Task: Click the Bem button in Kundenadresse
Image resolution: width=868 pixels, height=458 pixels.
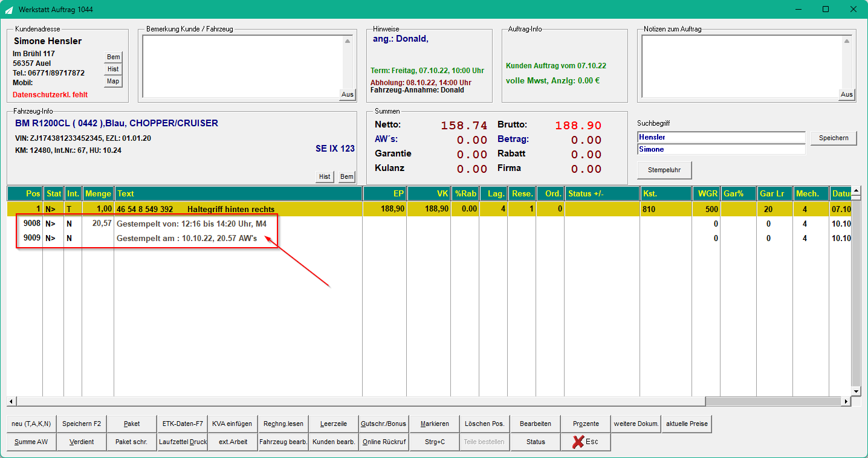Action: coord(113,57)
